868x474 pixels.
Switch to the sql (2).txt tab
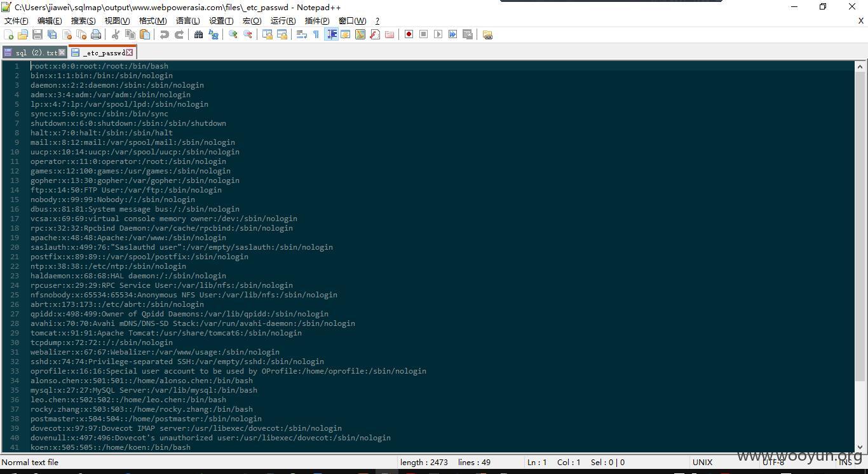click(34, 53)
